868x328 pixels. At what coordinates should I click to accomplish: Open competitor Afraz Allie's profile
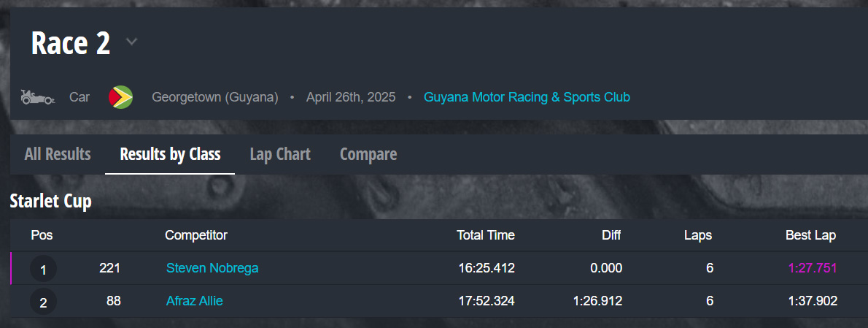[x=195, y=301]
